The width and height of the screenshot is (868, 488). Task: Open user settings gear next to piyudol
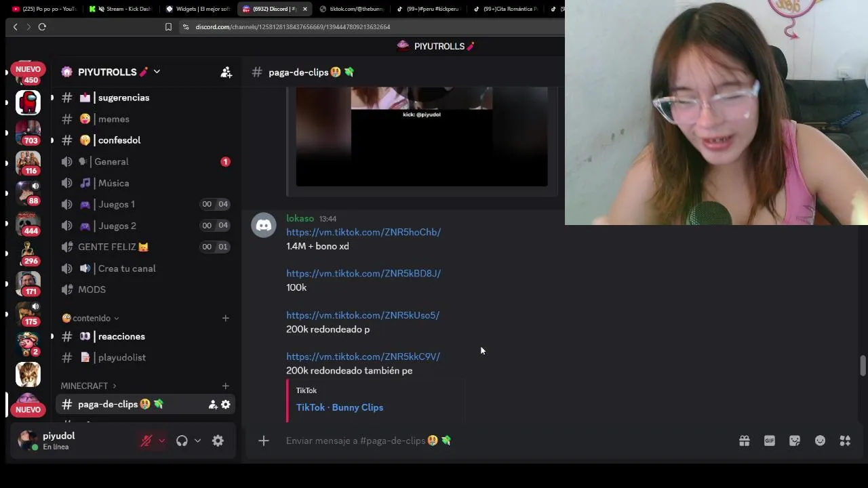click(x=218, y=441)
